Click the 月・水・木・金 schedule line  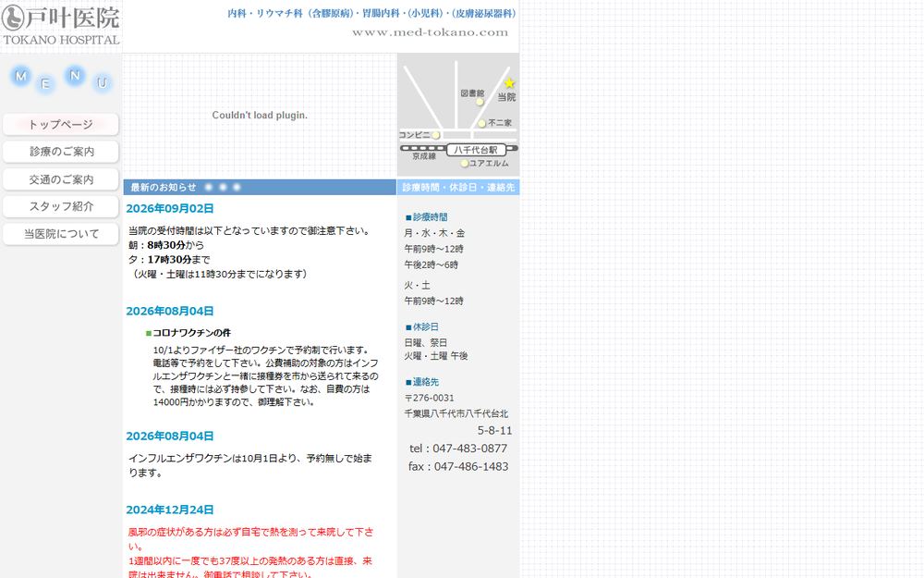pyautogui.click(x=434, y=233)
